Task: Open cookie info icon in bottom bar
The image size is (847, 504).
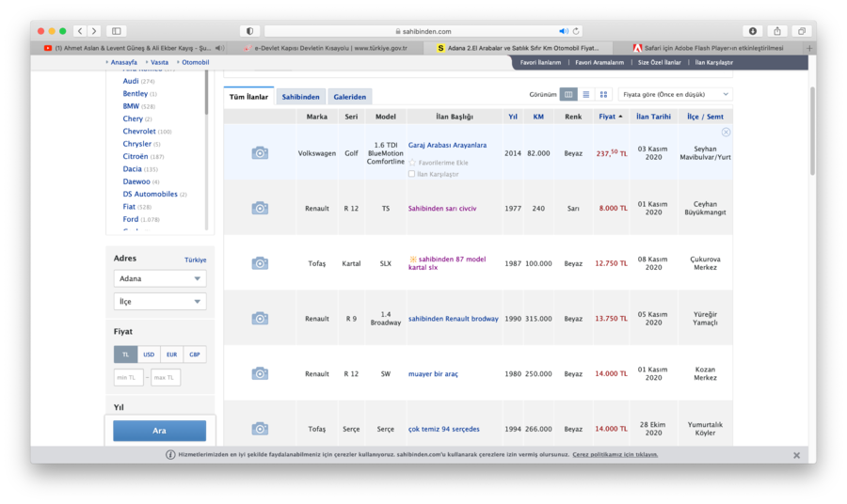Action: coord(170,455)
